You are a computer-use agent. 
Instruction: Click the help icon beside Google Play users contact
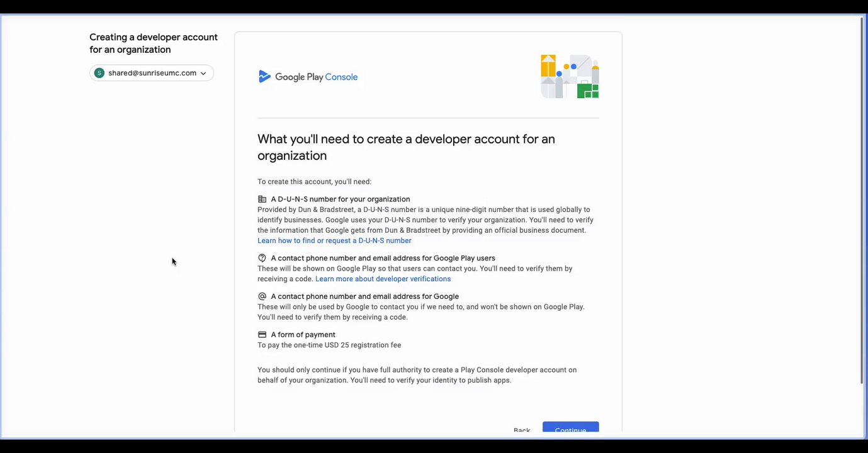(262, 258)
